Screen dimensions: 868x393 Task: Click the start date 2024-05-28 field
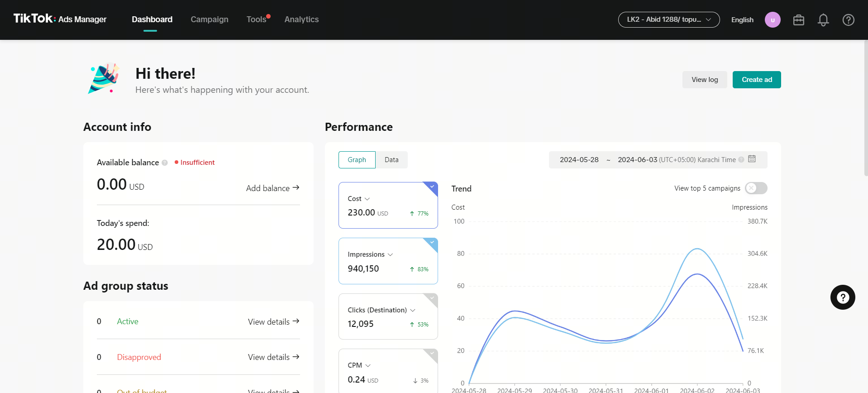tap(579, 160)
